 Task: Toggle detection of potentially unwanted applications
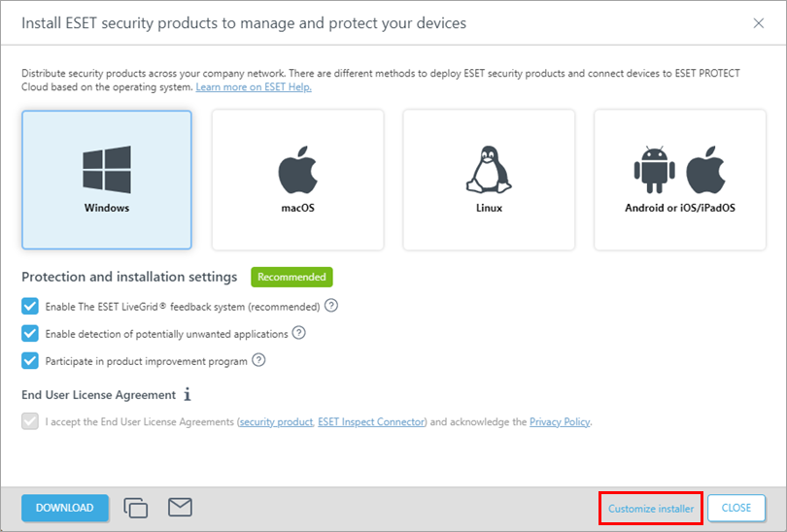click(x=30, y=334)
